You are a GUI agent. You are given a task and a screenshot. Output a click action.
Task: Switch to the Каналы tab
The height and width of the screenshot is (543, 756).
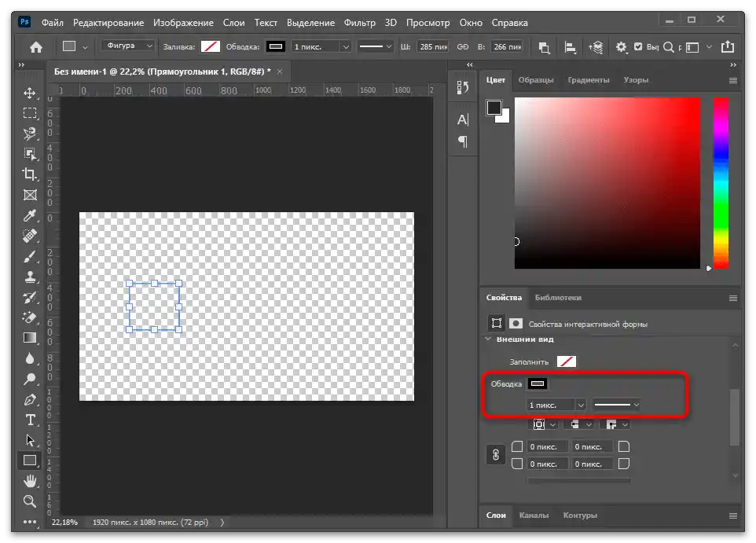click(534, 515)
